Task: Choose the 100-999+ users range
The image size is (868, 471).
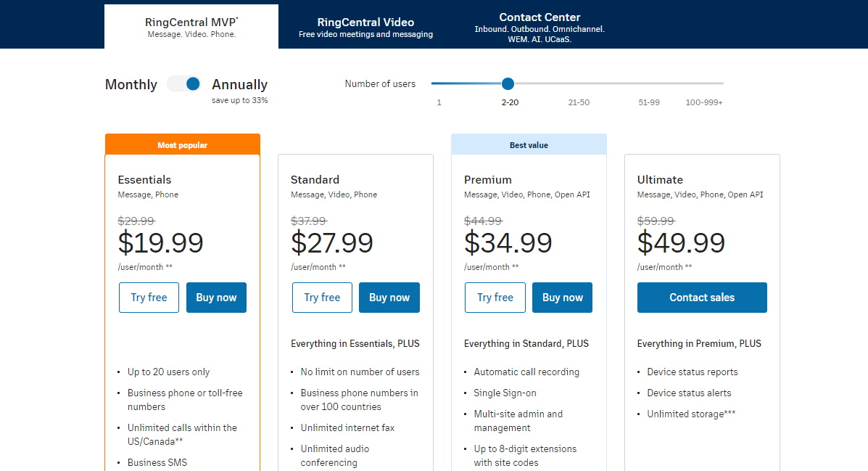Action: (x=704, y=102)
